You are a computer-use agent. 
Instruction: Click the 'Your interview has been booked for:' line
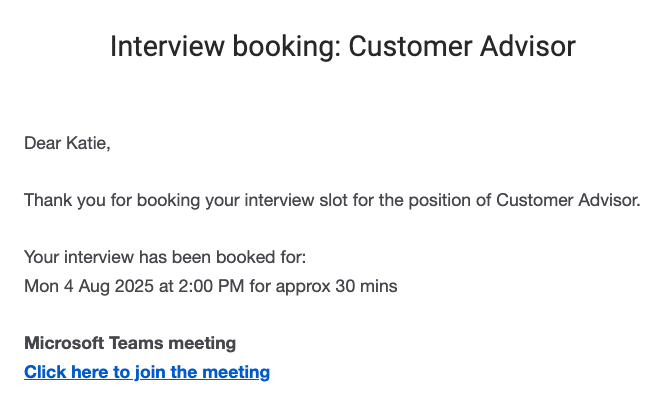tap(165, 257)
